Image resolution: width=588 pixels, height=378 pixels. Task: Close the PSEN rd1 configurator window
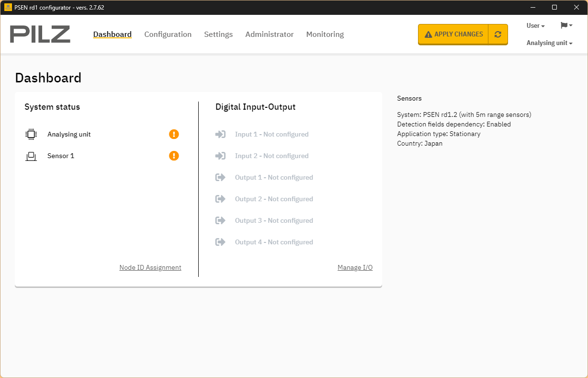click(577, 7)
